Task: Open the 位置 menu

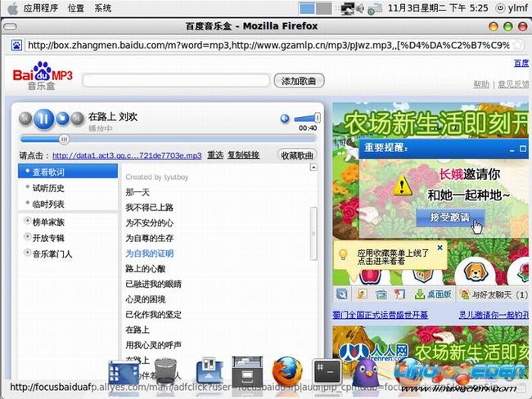Action: pyautogui.click(x=76, y=8)
